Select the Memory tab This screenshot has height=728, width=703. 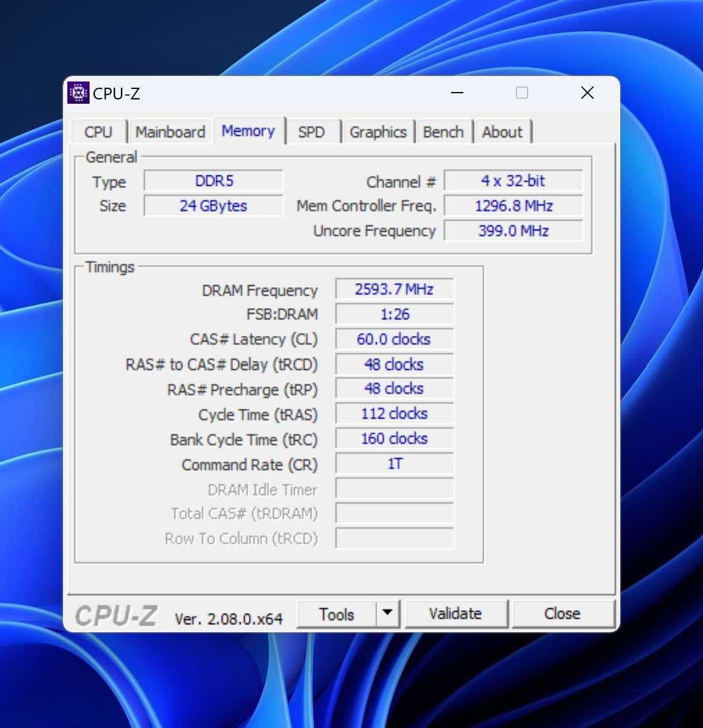[x=248, y=130]
